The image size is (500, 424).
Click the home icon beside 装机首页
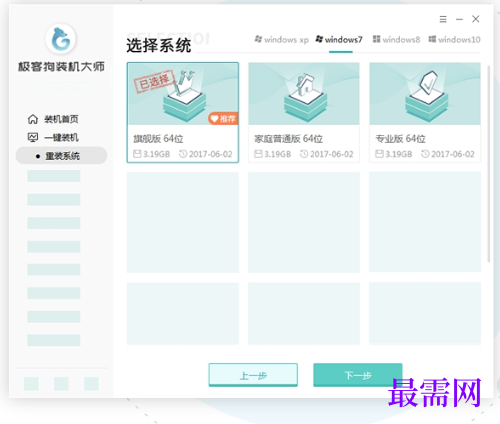[33, 119]
